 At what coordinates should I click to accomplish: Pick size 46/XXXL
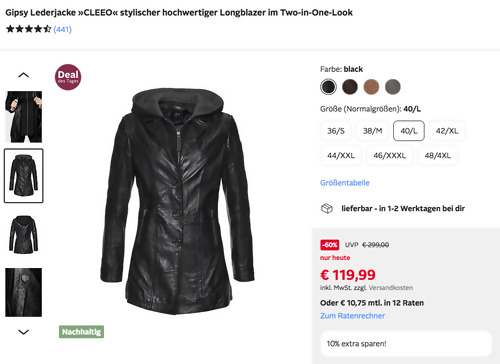click(x=389, y=155)
